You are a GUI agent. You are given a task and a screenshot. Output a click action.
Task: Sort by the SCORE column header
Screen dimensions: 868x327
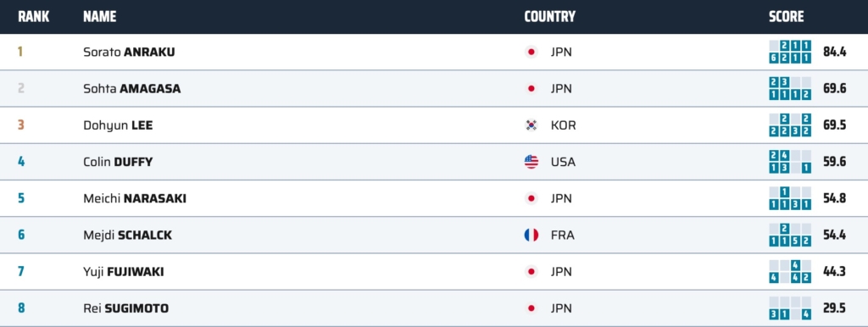[786, 17]
